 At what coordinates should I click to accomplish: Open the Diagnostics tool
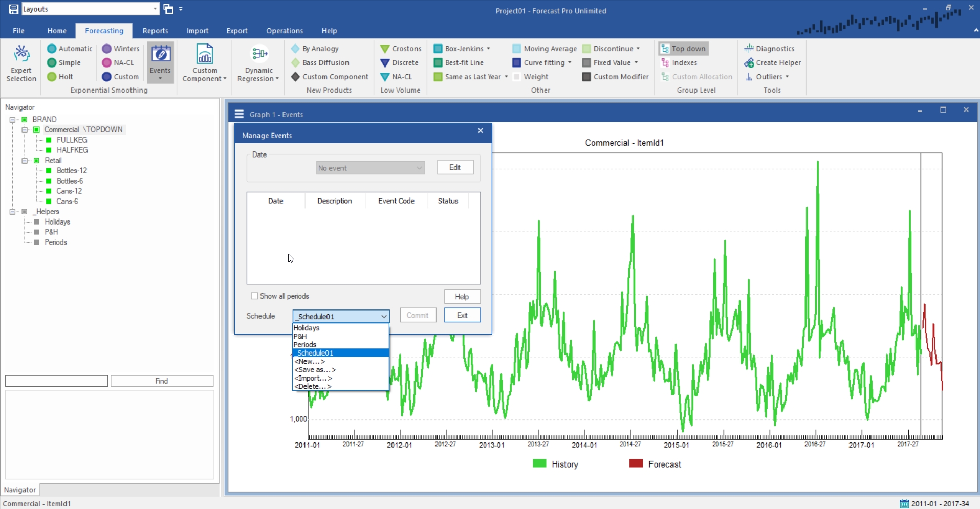(769, 49)
